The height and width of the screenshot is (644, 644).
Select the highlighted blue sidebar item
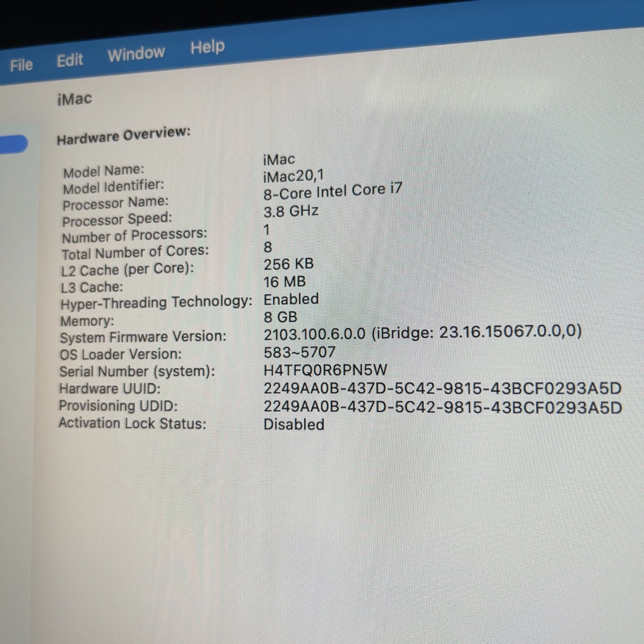(13, 144)
